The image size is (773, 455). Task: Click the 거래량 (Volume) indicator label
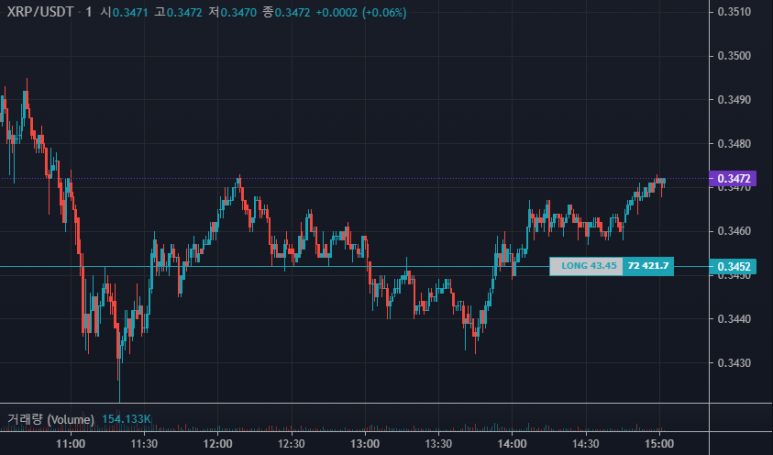[x=50, y=420]
